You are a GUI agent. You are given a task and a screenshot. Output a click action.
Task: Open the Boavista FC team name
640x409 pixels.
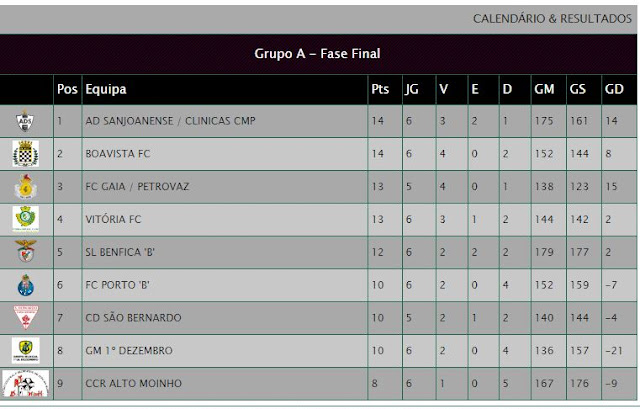point(118,154)
